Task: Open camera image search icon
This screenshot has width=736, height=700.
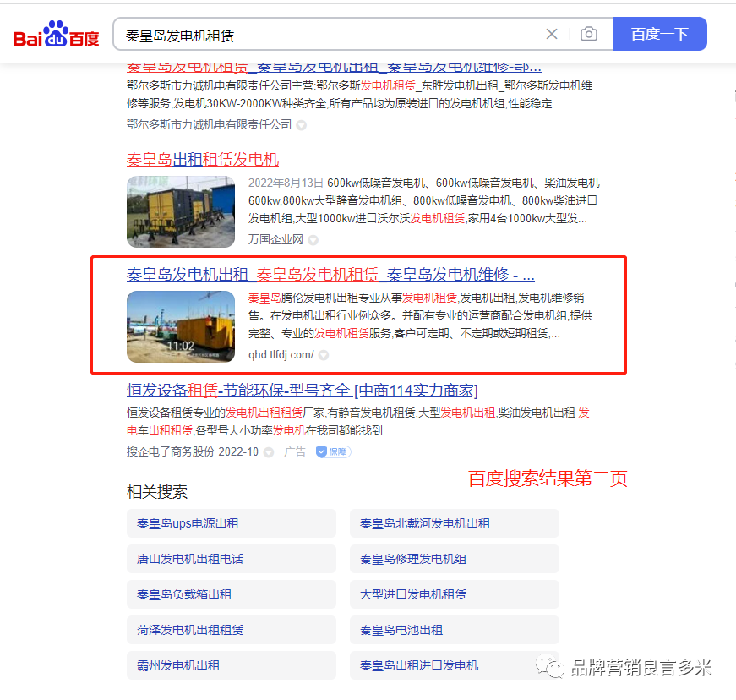Action: pyautogui.click(x=589, y=34)
